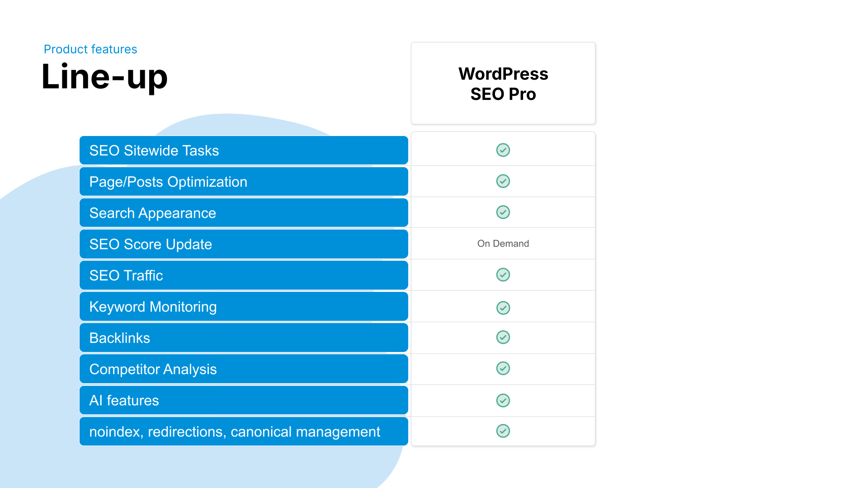Click the checkmark for noindex, redirections row
The image size is (868, 488).
tap(503, 431)
